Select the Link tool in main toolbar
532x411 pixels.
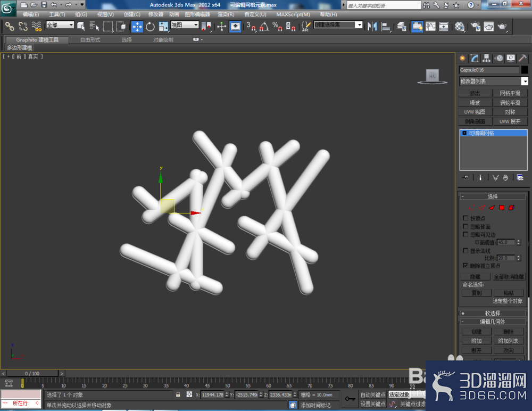pyautogui.click(x=10, y=26)
